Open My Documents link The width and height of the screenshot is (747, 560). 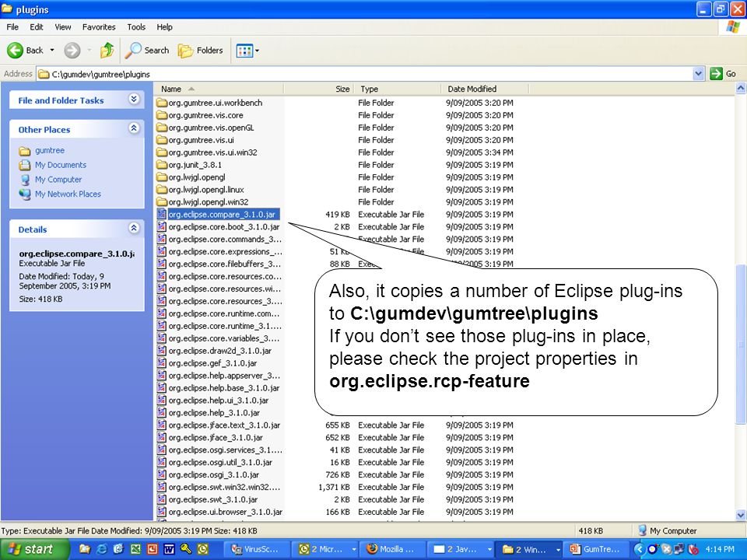[61, 165]
